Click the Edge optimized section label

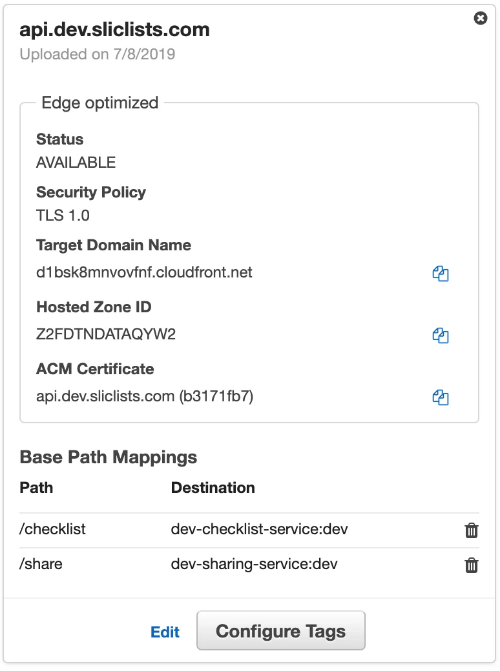pyautogui.click(x=100, y=103)
